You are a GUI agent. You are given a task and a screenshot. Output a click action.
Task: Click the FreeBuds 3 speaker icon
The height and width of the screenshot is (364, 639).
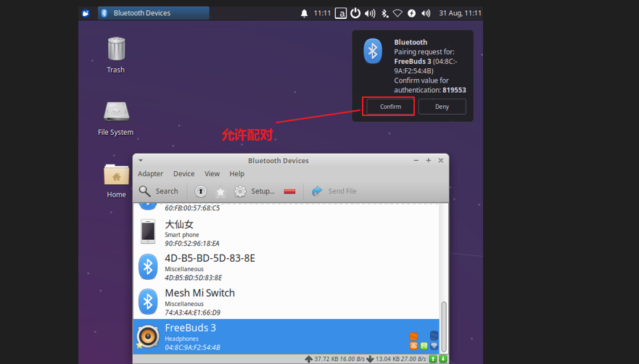[148, 336]
